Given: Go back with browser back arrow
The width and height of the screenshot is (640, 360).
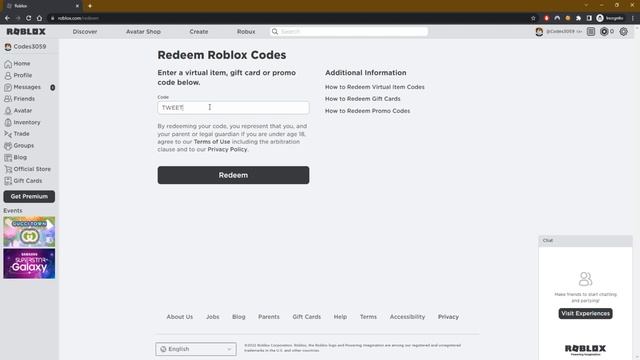Looking at the screenshot, I should 7,18.
